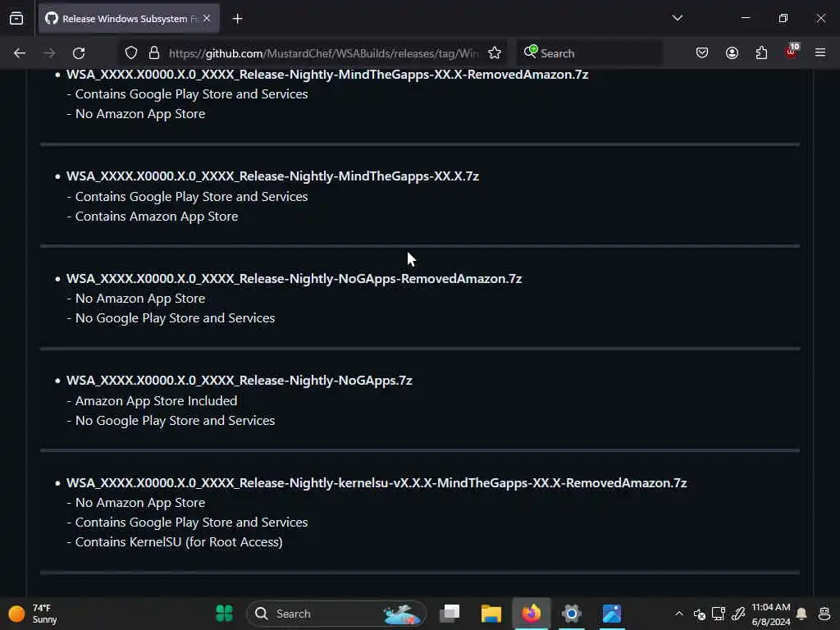
Task: Open a new tab with plus button
Action: (237, 19)
